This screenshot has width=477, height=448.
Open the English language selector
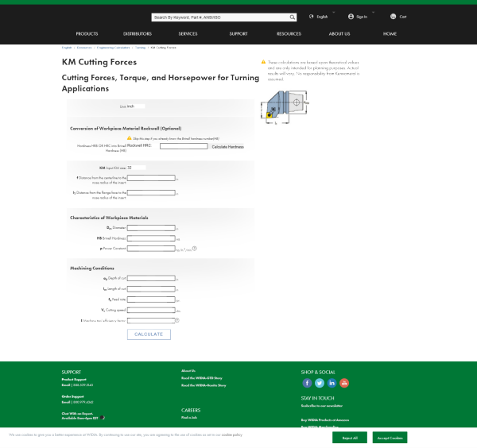pyautogui.click(x=322, y=16)
